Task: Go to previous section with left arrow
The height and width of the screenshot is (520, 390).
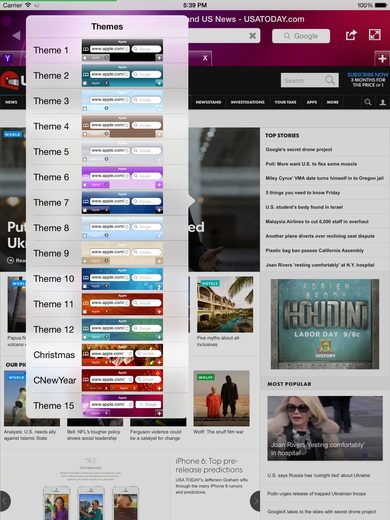Action: [x=5, y=501]
